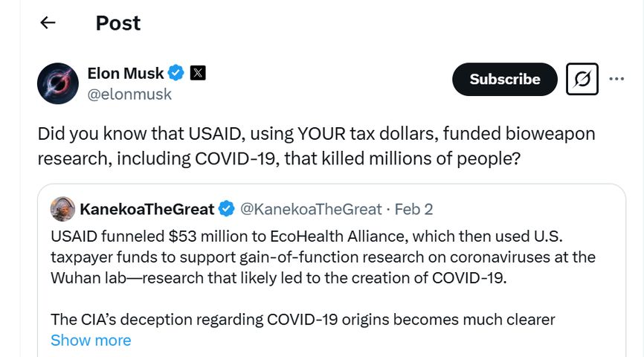Click KanekoaTheGreat's small profile avatar
This screenshot has height=357, width=644.
point(62,209)
